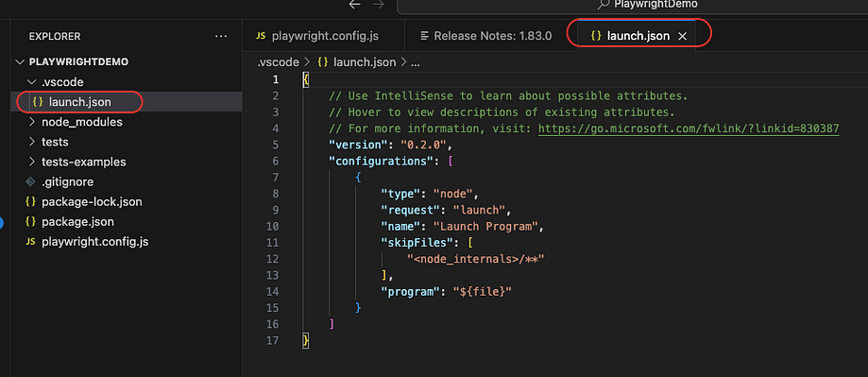Click launch.json in the breadcrumb
868x377 pixels.
357,62
